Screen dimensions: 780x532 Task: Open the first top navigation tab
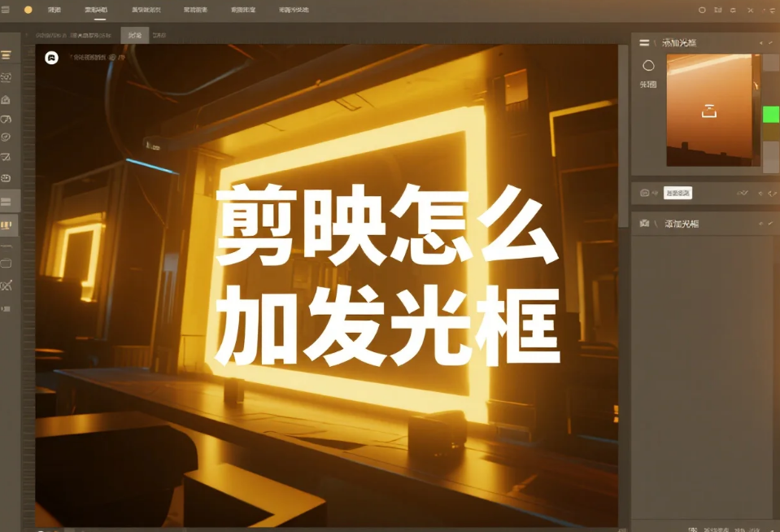click(x=54, y=10)
